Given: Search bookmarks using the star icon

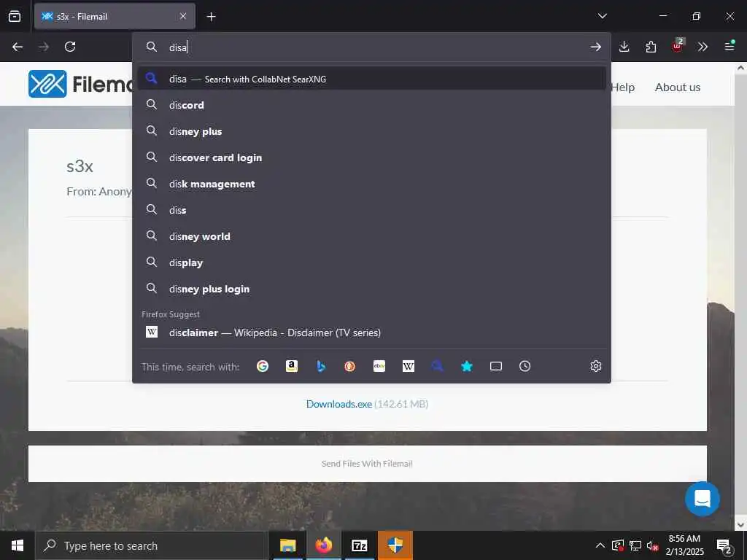Looking at the screenshot, I should point(467,366).
